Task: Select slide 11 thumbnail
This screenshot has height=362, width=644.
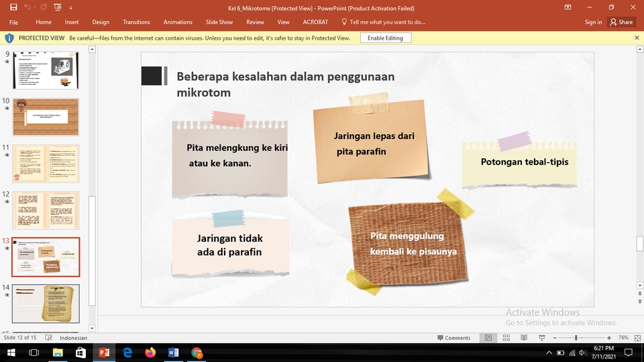Action: click(x=46, y=164)
